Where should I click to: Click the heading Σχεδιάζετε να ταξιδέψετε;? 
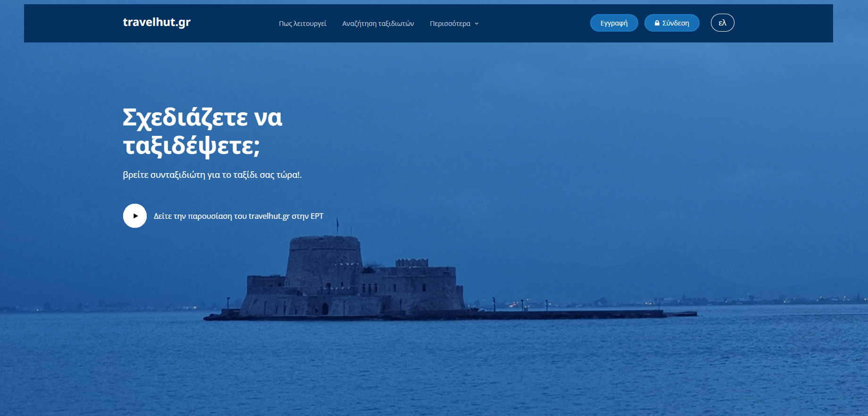tap(203, 131)
